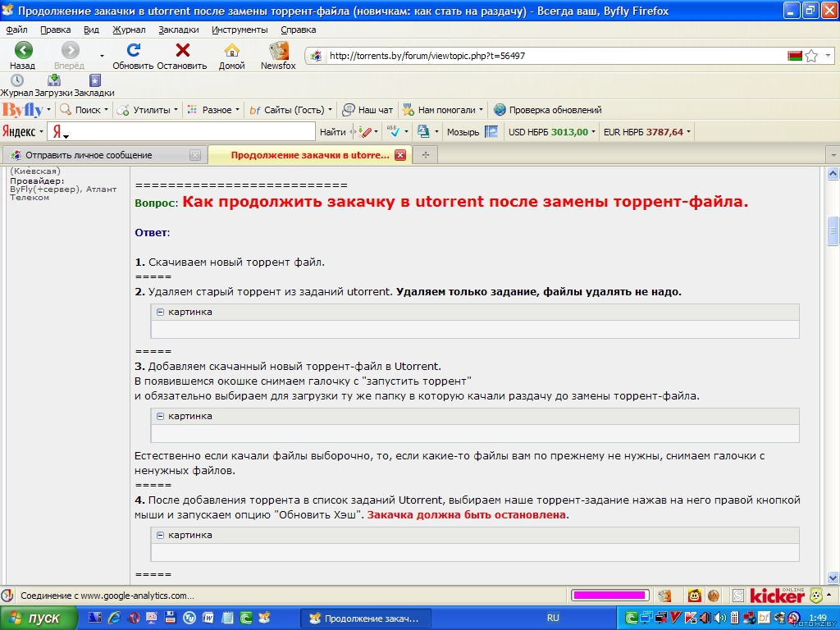This screenshot has width=840, height=630.
Task: Open the Загрузки downloads icon
Action: click(53, 80)
